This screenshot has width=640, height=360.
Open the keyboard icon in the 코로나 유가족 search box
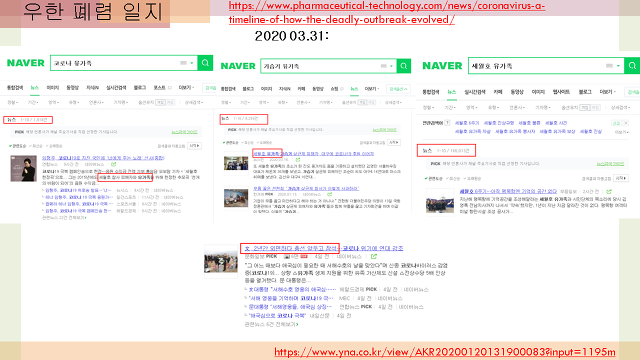[184, 63]
